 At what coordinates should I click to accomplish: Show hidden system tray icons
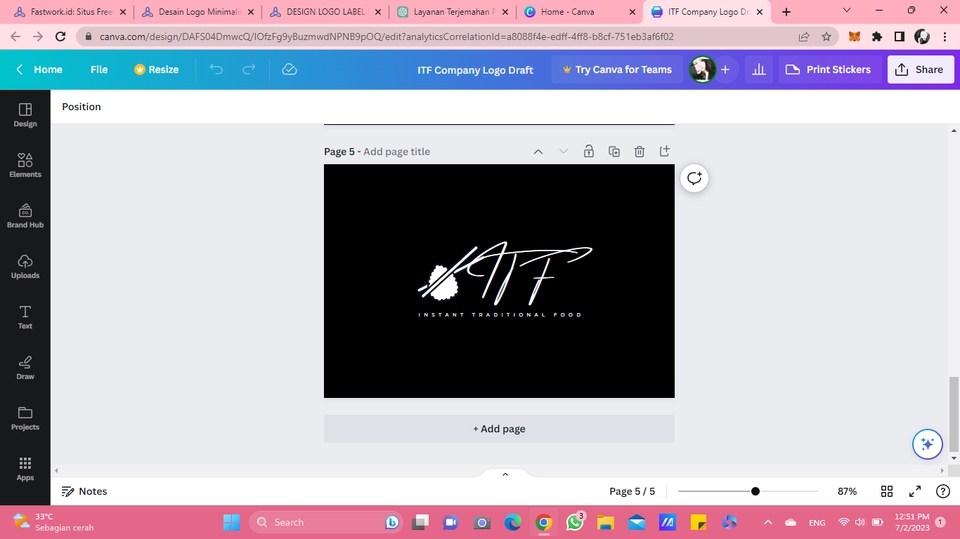(x=768, y=522)
